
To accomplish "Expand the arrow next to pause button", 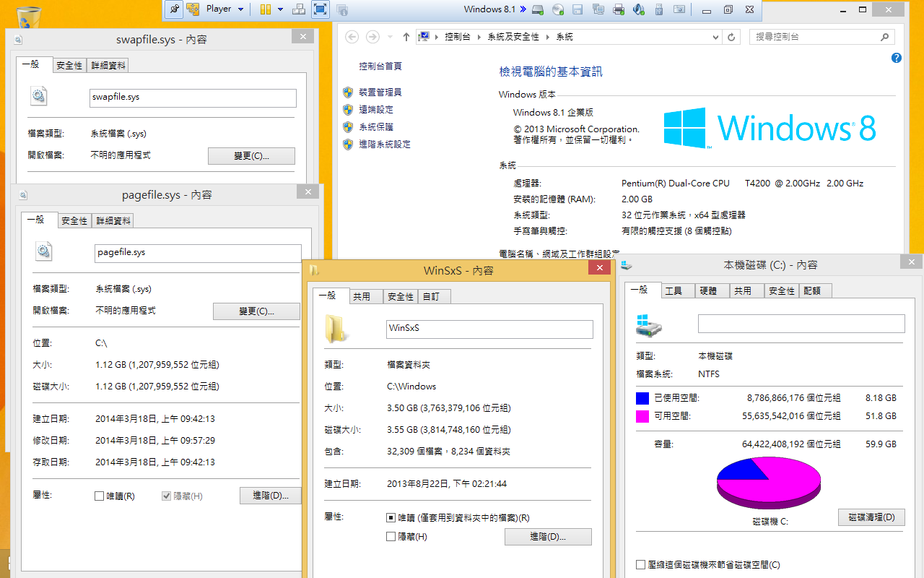I will (x=279, y=9).
